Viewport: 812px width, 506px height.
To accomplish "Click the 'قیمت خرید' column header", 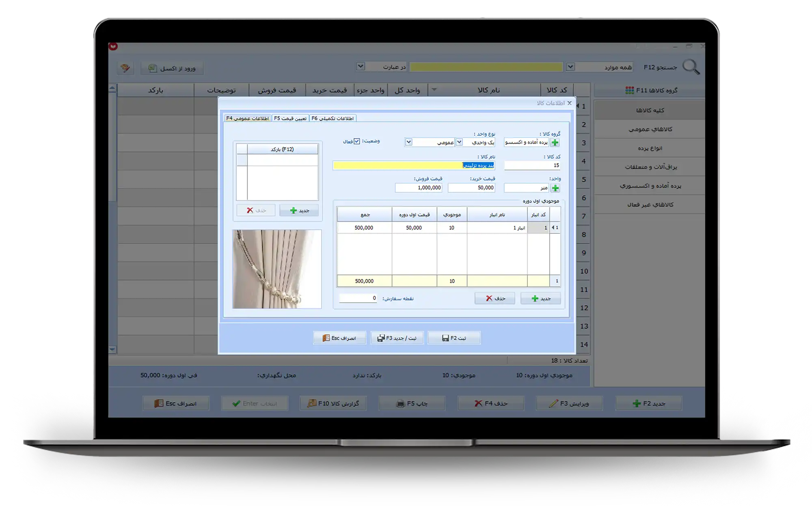I will (330, 90).
